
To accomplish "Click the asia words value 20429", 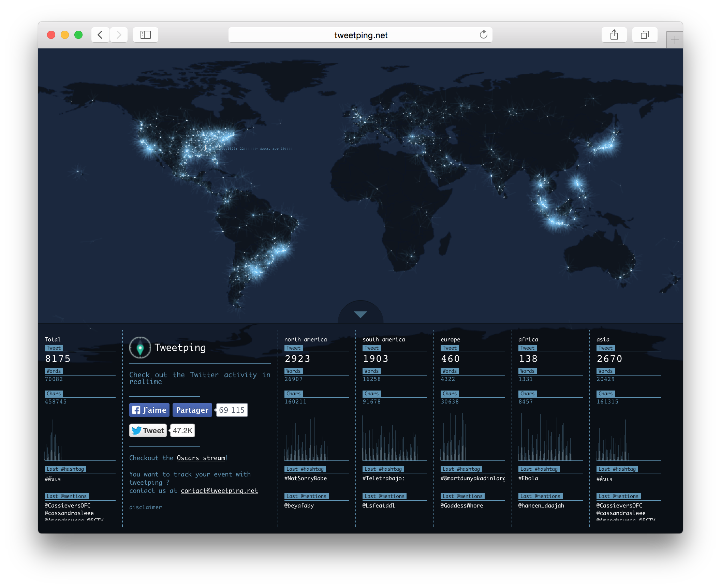I will (606, 379).
